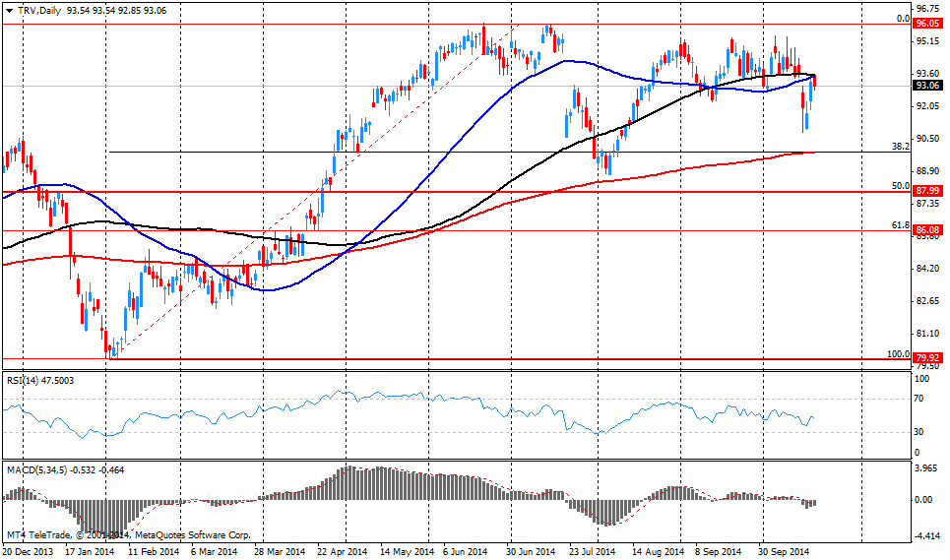950x560 pixels.
Task: Click the 30 Jun 2014 date label
Action: (531, 551)
